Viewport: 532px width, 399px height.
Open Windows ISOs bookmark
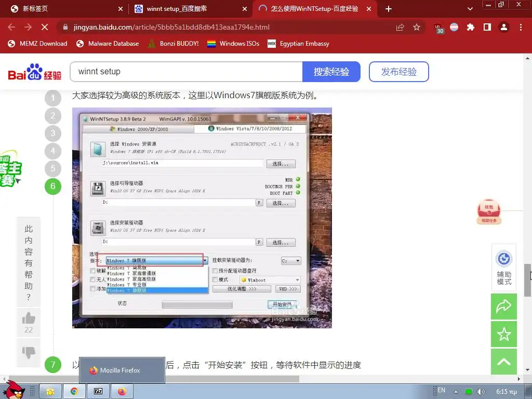(x=233, y=44)
